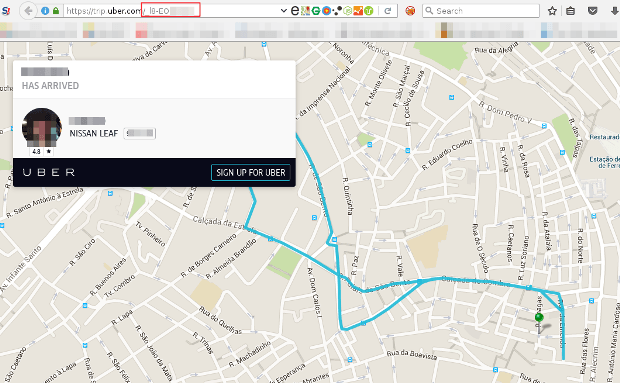620x383 pixels.
Task: View the driver's profile photo
Action: pyautogui.click(x=42, y=128)
